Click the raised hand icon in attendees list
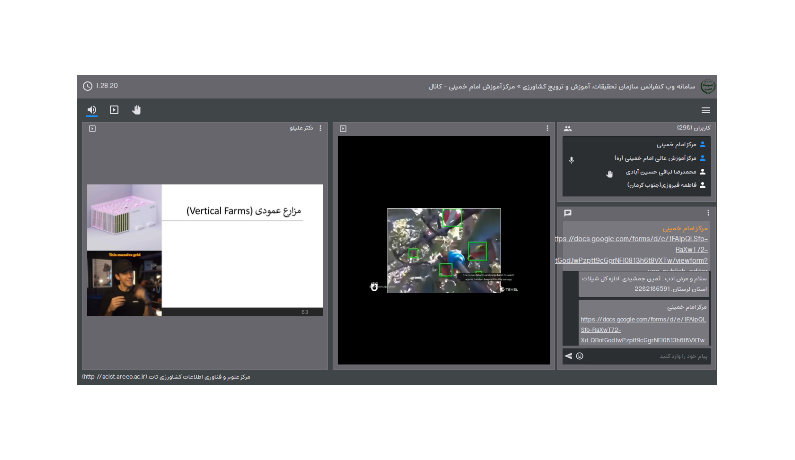 click(x=609, y=174)
